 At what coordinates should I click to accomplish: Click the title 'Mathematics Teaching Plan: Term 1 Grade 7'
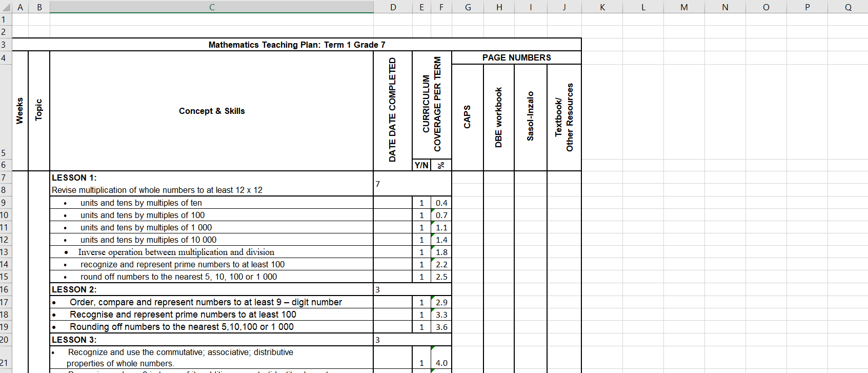point(297,45)
